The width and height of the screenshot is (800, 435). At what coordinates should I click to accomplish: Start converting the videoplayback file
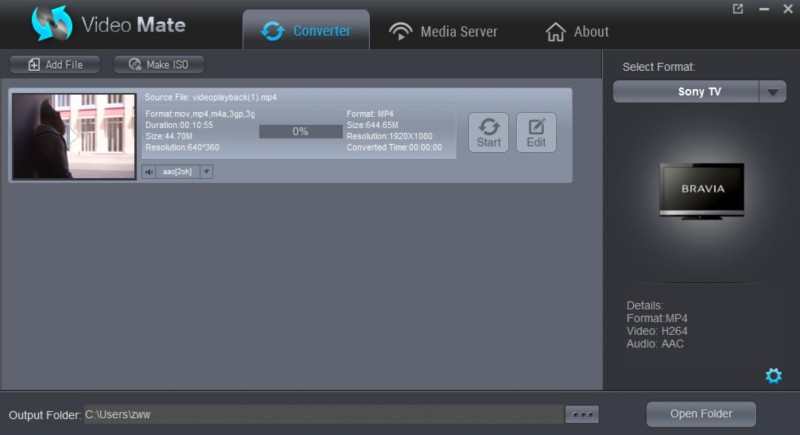[488, 132]
